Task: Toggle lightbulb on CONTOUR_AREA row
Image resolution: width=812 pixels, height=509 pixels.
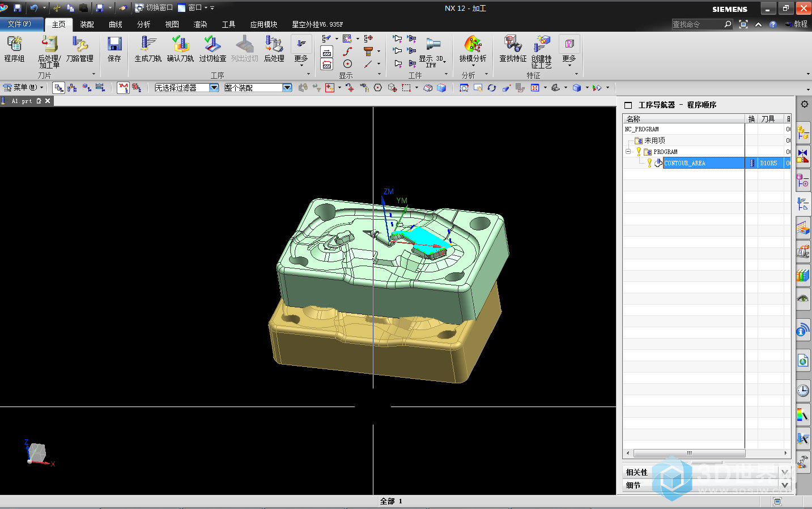Action: pyautogui.click(x=649, y=163)
